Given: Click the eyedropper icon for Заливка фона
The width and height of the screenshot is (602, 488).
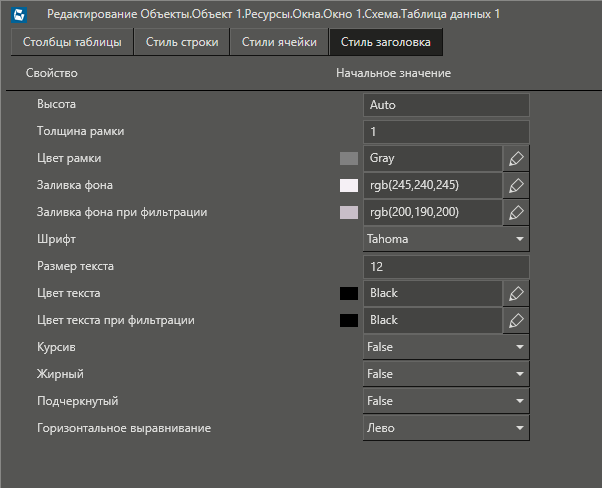Looking at the screenshot, I should click(x=516, y=185).
